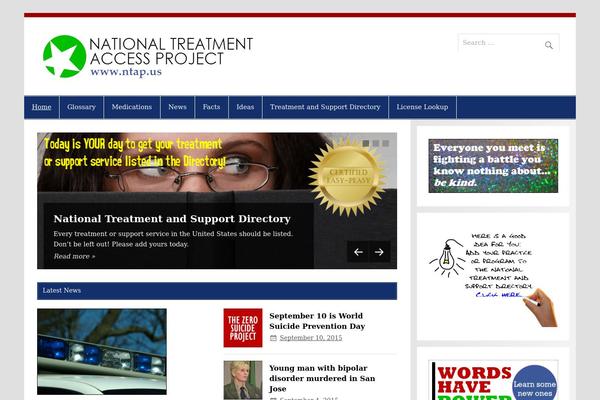Open the Glossary menu item
Viewport: 600px width, 400px height.
click(x=82, y=107)
